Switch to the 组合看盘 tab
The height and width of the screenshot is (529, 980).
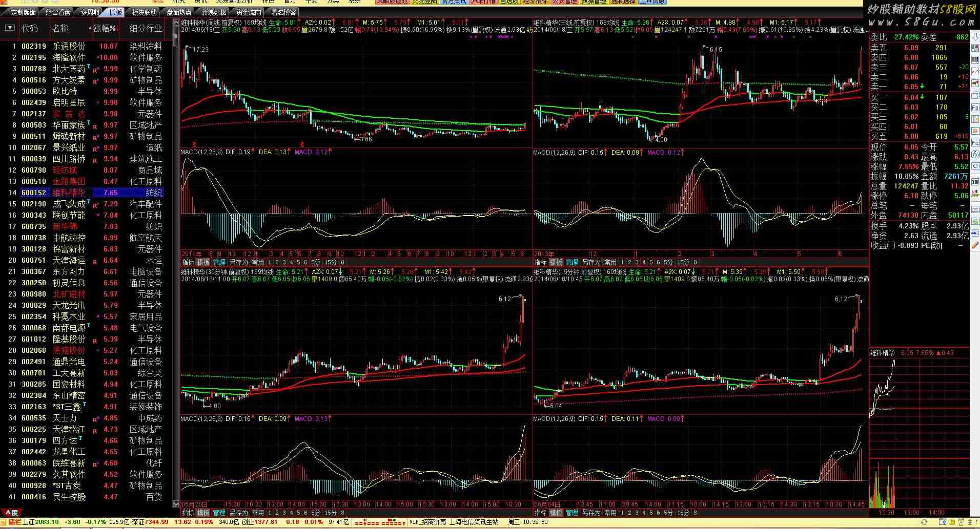(x=58, y=12)
